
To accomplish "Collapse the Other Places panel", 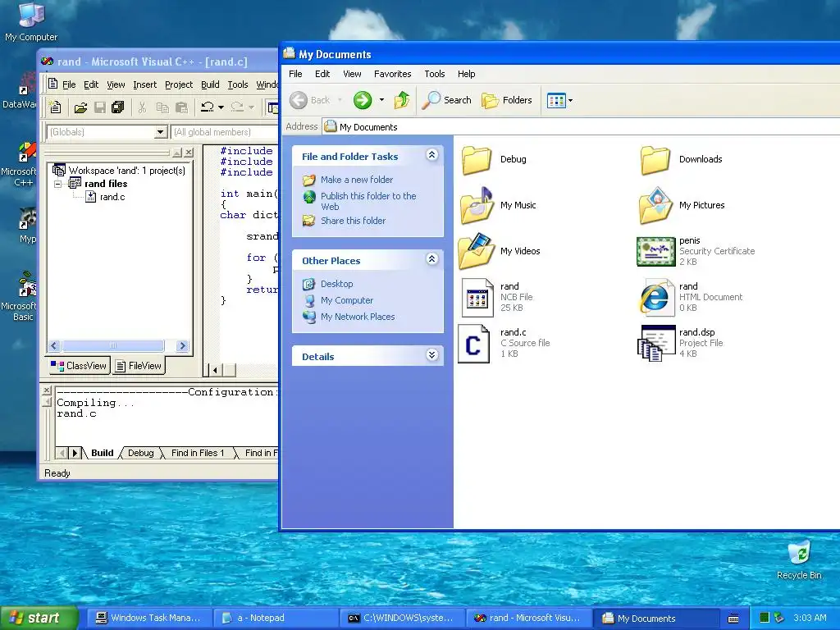I will click(431, 259).
